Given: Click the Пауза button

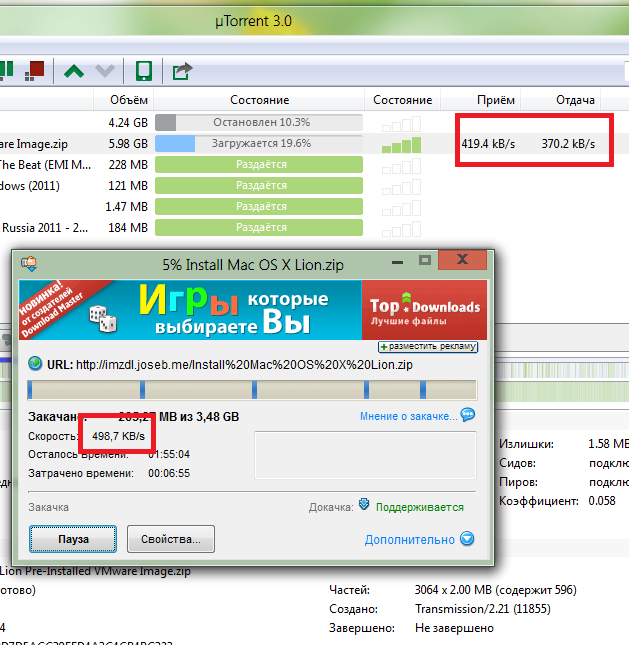Looking at the screenshot, I should 73,539.
